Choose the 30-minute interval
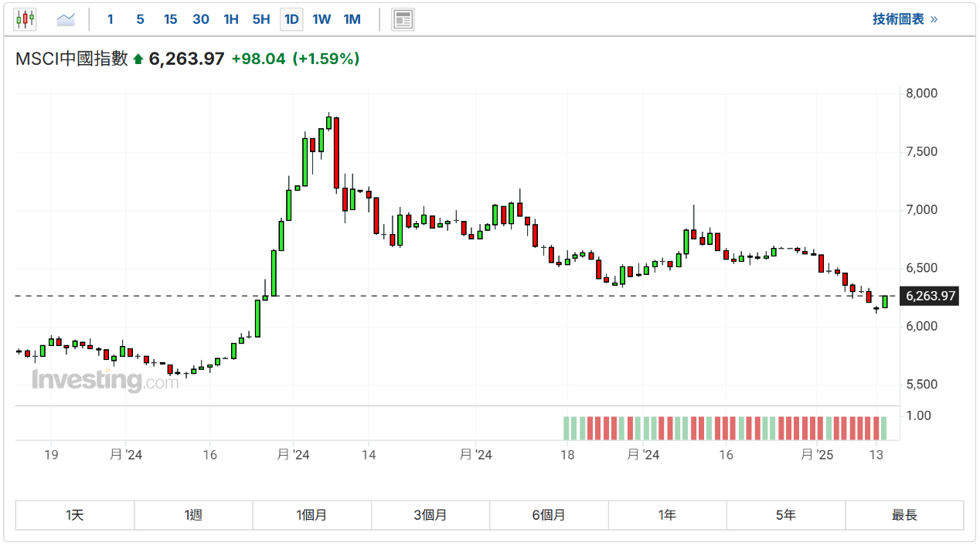Image resolution: width=980 pixels, height=546 pixels. pos(200,19)
